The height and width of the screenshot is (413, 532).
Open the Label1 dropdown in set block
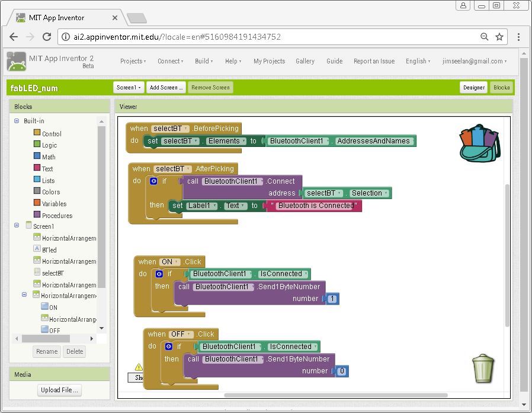point(202,206)
